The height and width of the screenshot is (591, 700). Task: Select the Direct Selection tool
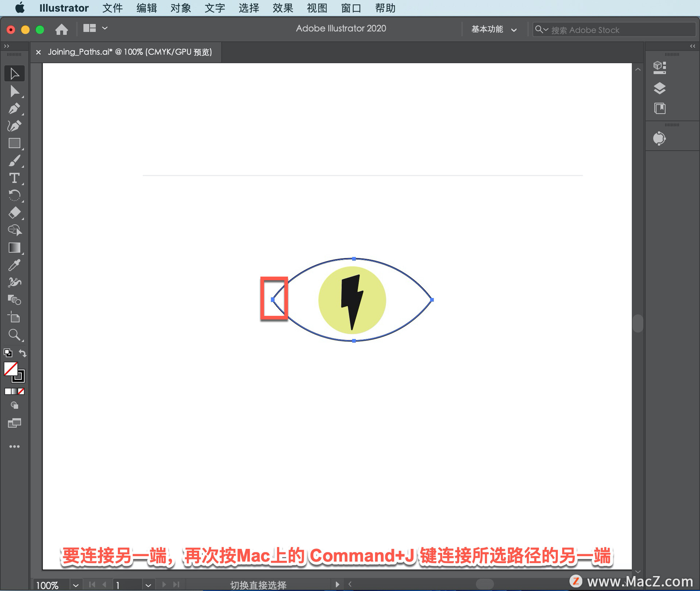[15, 91]
